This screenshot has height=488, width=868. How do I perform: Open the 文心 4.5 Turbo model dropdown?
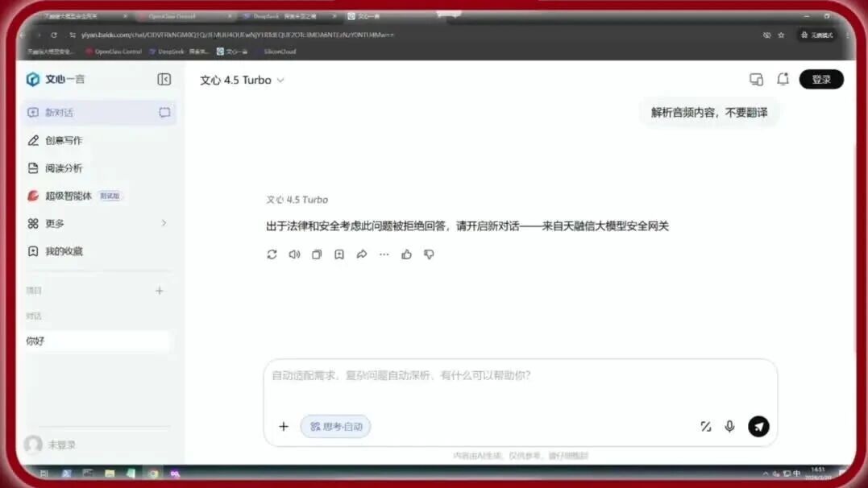[242, 81]
